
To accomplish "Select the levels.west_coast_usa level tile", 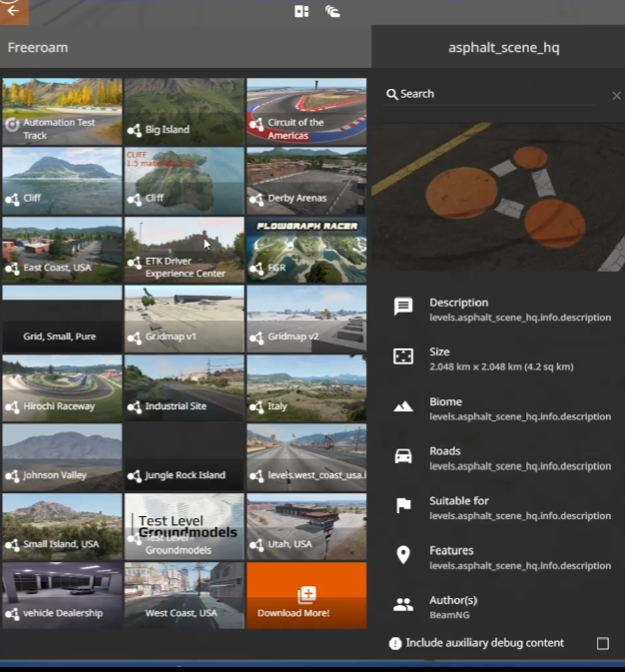I will pyautogui.click(x=307, y=457).
